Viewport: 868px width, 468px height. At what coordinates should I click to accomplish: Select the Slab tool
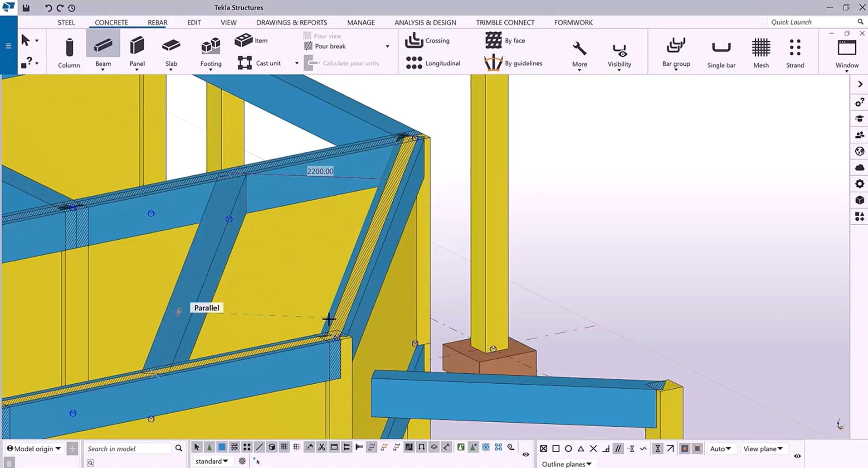coord(171,50)
